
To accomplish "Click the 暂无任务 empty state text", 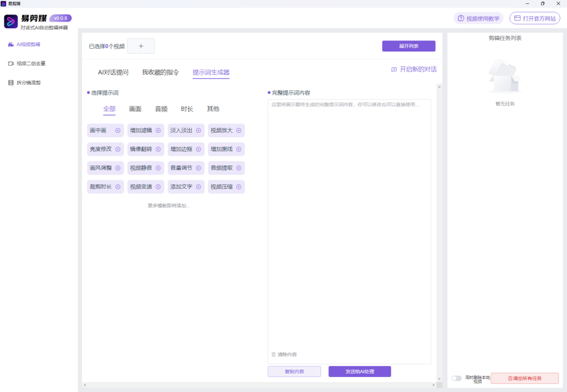I will tap(505, 104).
